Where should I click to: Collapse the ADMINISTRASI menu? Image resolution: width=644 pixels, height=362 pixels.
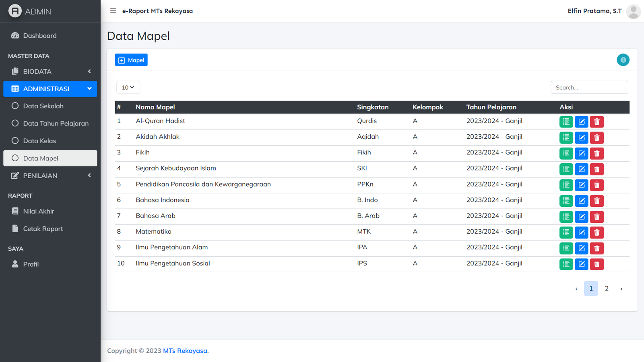point(50,89)
